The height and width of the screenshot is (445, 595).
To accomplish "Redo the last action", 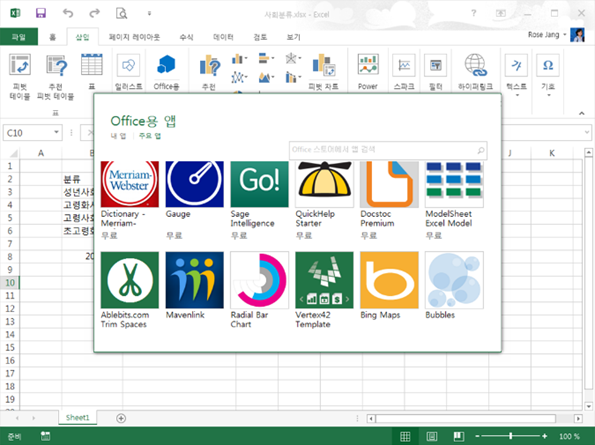I will [94, 13].
